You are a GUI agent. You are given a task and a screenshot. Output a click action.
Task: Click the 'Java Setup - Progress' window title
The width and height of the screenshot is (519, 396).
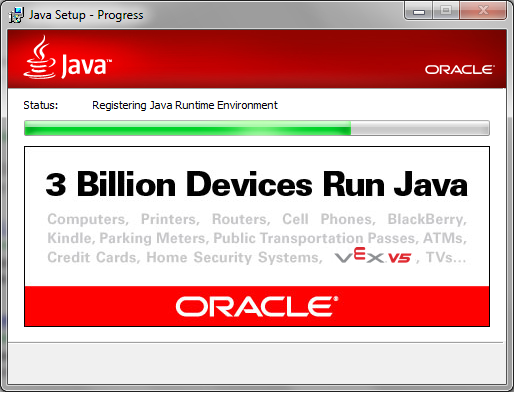pyautogui.click(x=87, y=15)
